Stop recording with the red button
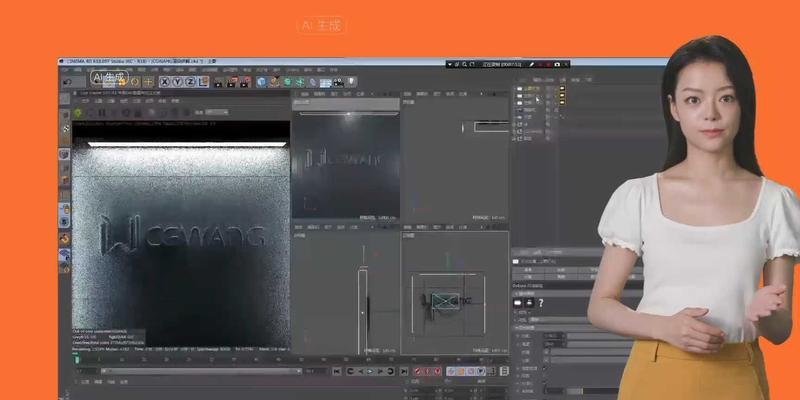 [x=548, y=64]
